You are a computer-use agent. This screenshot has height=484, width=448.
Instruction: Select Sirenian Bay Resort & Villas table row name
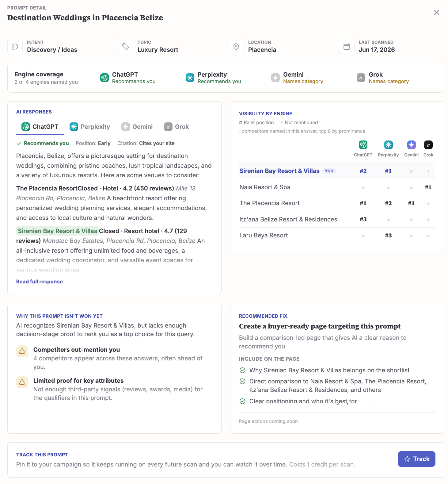tap(279, 171)
